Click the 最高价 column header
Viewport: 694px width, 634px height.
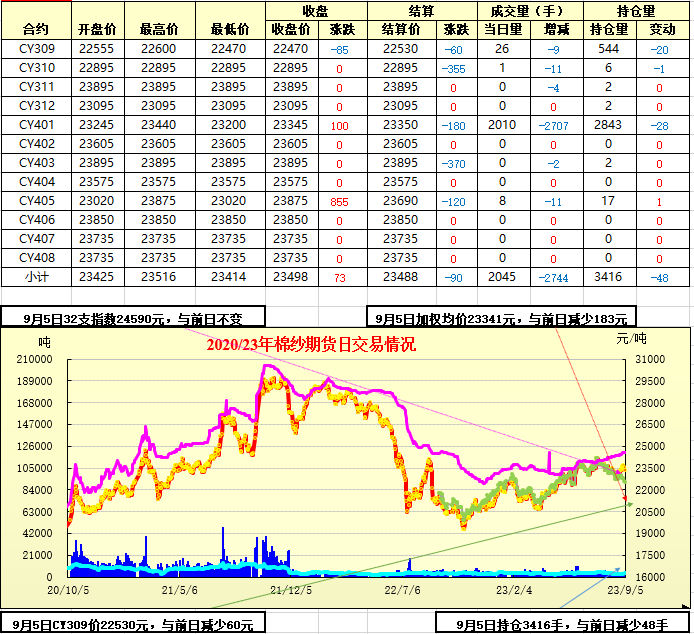point(160,29)
